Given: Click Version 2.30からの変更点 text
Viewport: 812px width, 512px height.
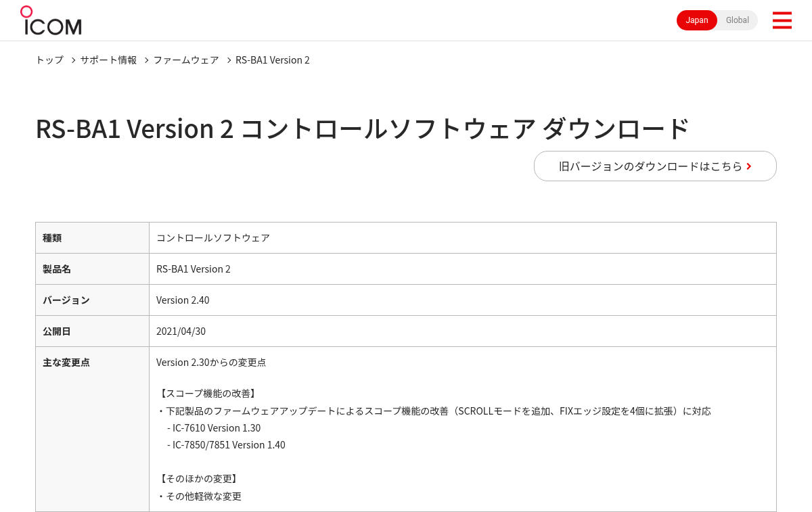Looking at the screenshot, I should point(211,363).
